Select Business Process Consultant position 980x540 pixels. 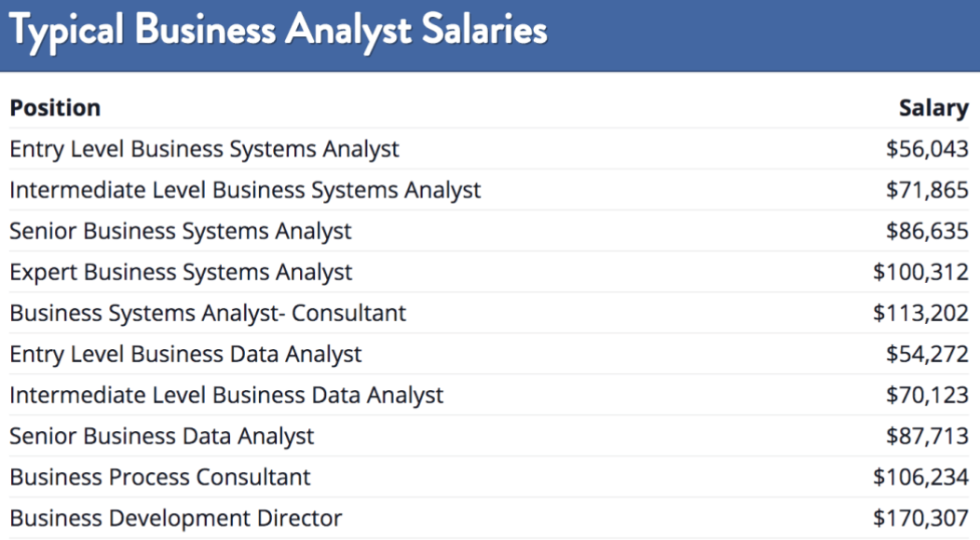click(x=160, y=478)
